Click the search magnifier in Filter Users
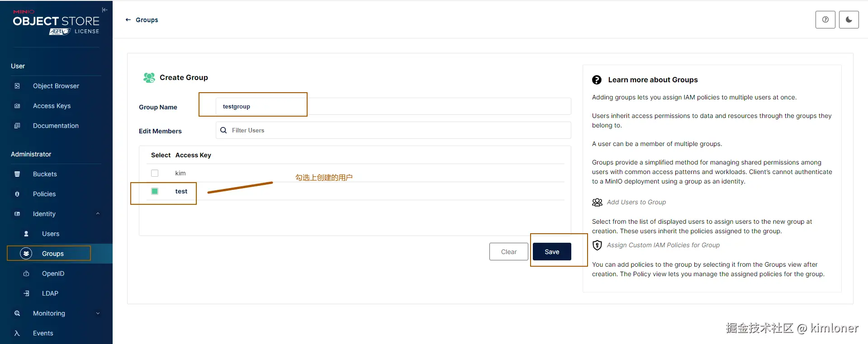 coord(223,130)
